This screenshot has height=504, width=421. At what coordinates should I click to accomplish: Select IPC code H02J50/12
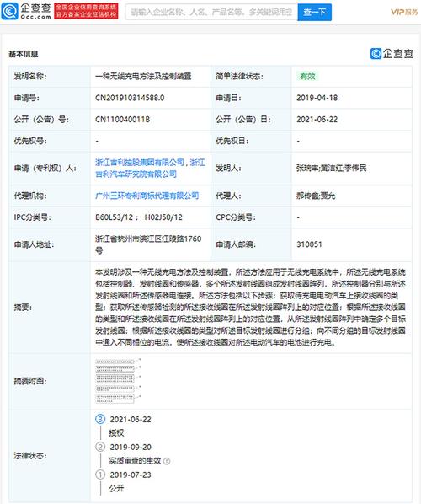163,217
